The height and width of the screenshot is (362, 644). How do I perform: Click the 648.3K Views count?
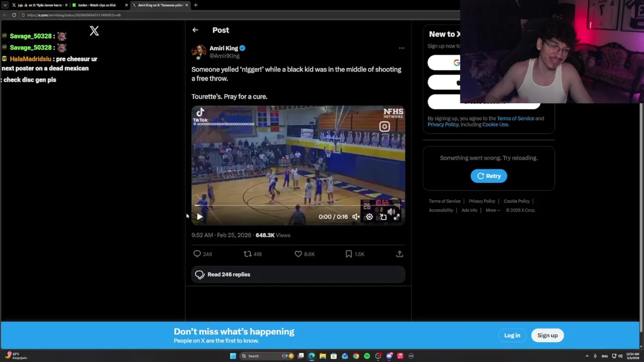273,235
